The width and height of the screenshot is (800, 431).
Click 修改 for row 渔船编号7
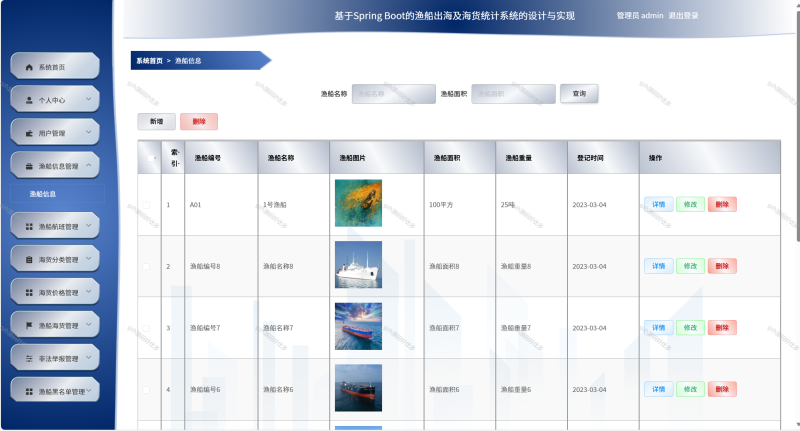(x=690, y=328)
